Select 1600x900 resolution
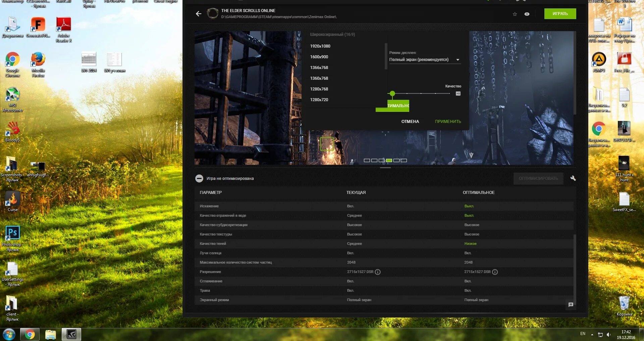 tap(319, 57)
